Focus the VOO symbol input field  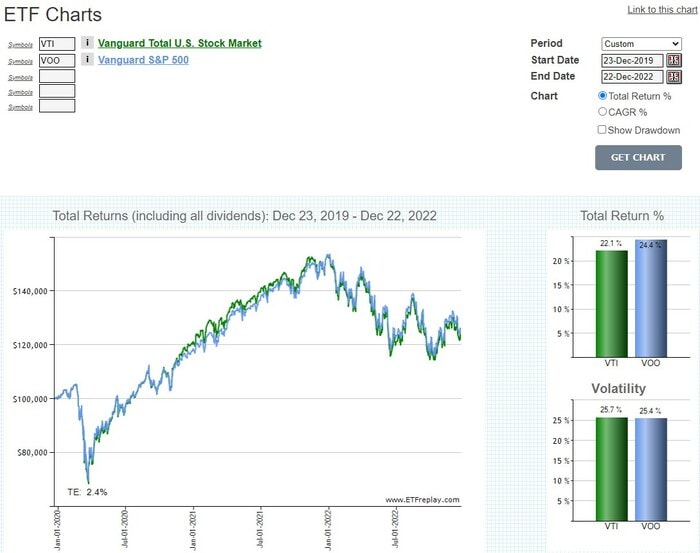(57, 60)
